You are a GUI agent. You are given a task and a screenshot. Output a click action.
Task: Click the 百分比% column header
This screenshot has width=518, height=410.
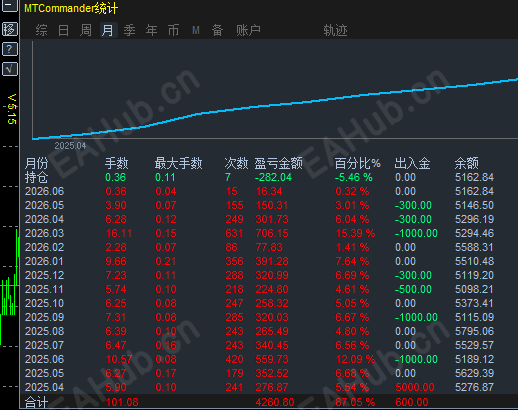357,163
